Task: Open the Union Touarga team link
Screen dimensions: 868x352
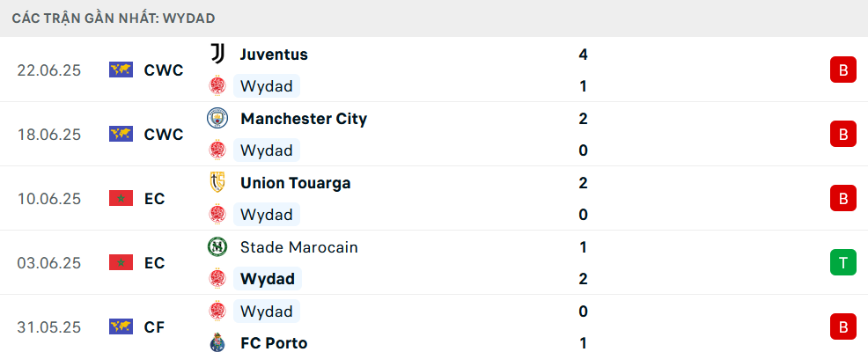Action: [296, 183]
